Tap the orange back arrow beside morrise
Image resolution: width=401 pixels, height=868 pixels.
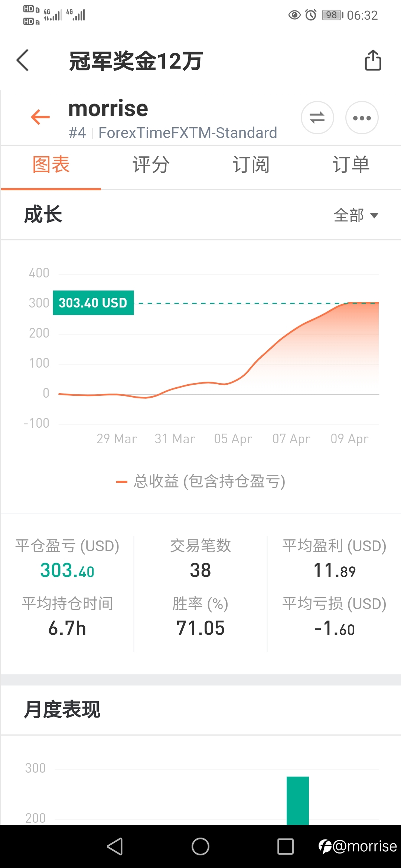point(40,117)
